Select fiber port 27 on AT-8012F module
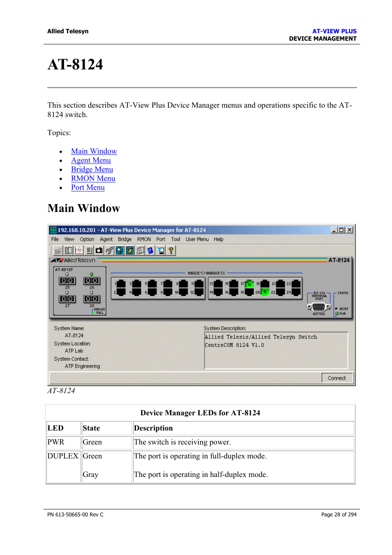This screenshot has height=555, width=392. [67, 299]
